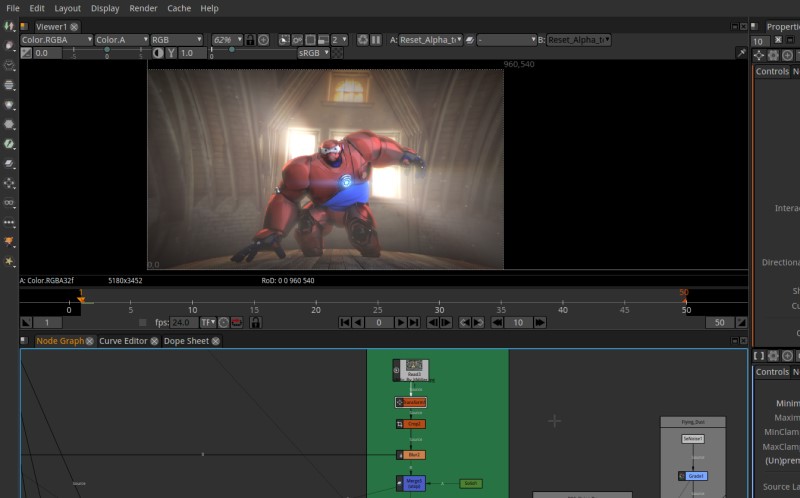Open the Keyer nodes toolbar menu
The image size is (800, 498).
tap(9, 144)
